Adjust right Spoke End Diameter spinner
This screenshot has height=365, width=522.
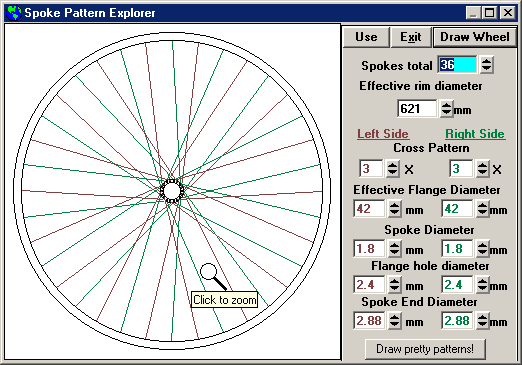482,321
